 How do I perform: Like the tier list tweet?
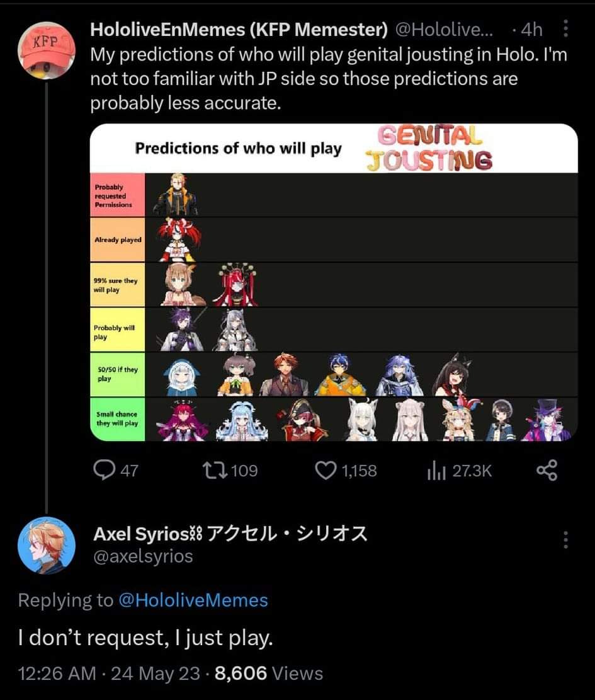tap(326, 470)
